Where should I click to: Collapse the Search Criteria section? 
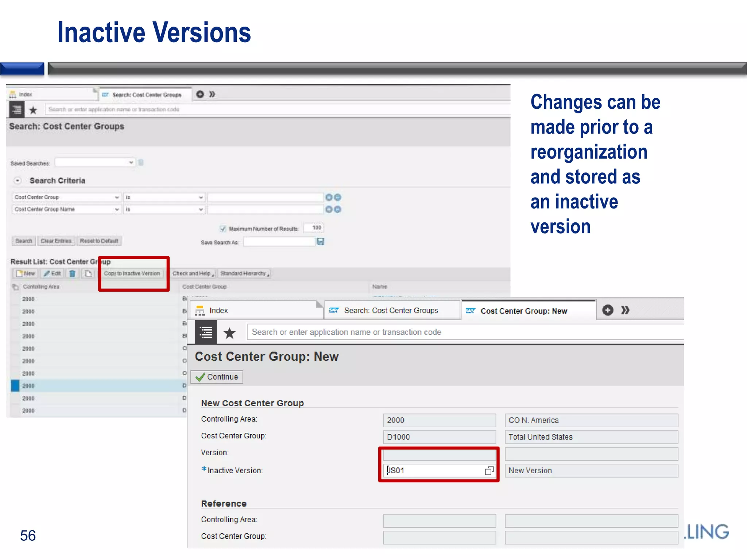[x=18, y=180]
